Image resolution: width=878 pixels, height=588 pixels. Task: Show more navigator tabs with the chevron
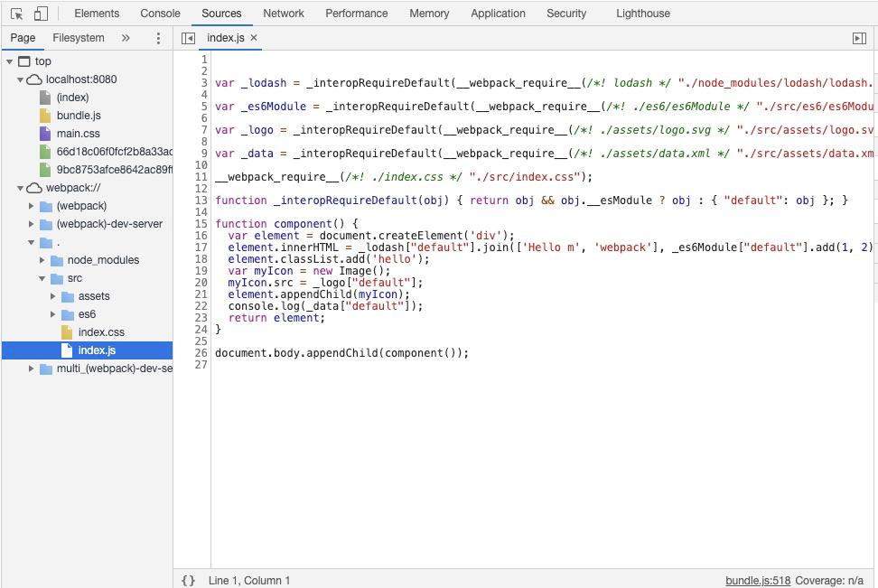(126, 38)
